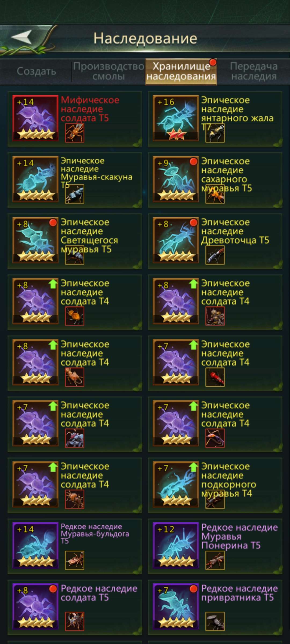
Task: Select the привратника T5 rare heritage icon
Action: [176, 606]
